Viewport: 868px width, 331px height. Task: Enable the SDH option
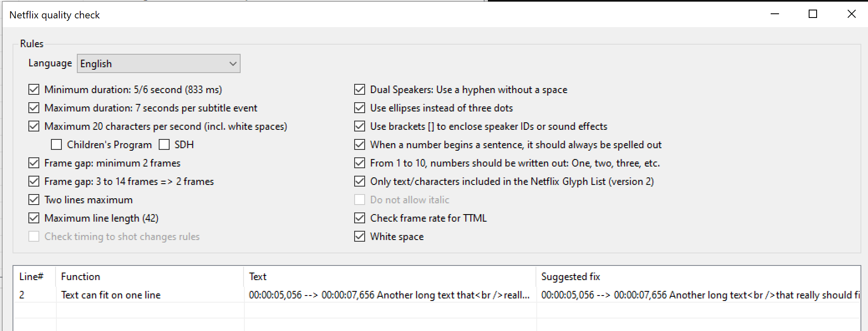(165, 144)
